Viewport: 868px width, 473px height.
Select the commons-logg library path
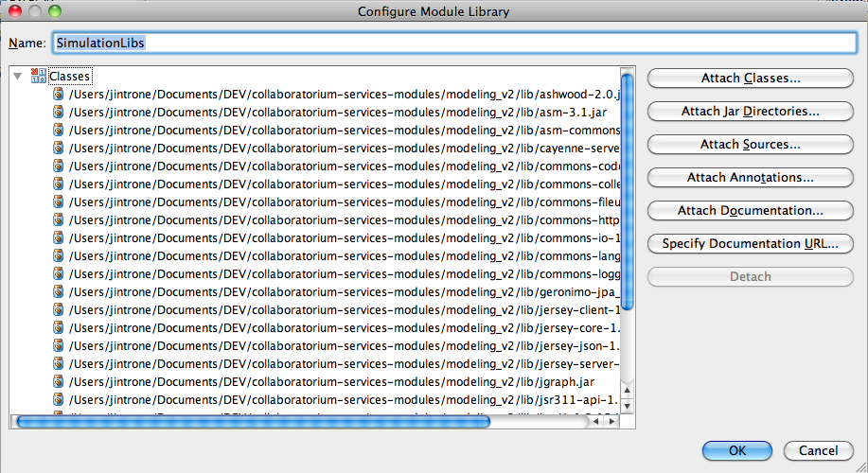[344, 273]
